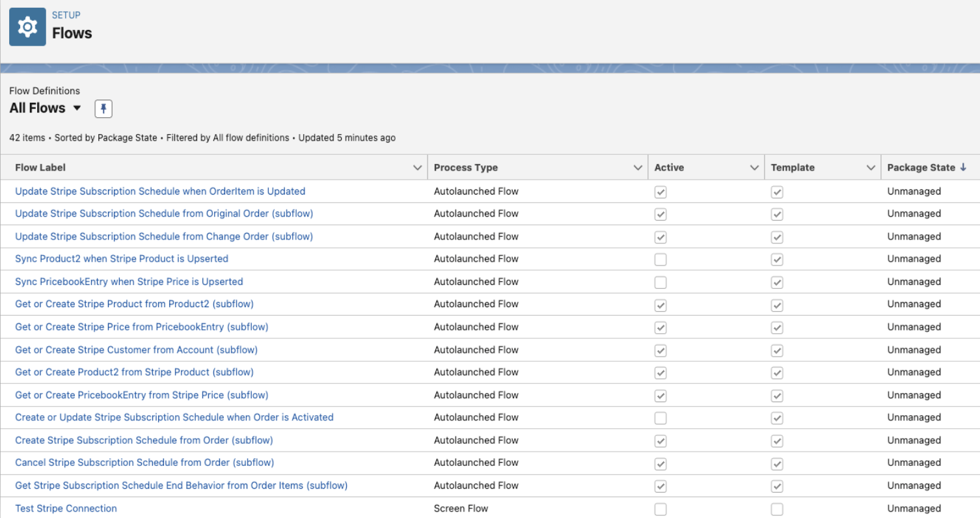Toggle Active checkbox for Test Stripe Connection

click(x=660, y=509)
